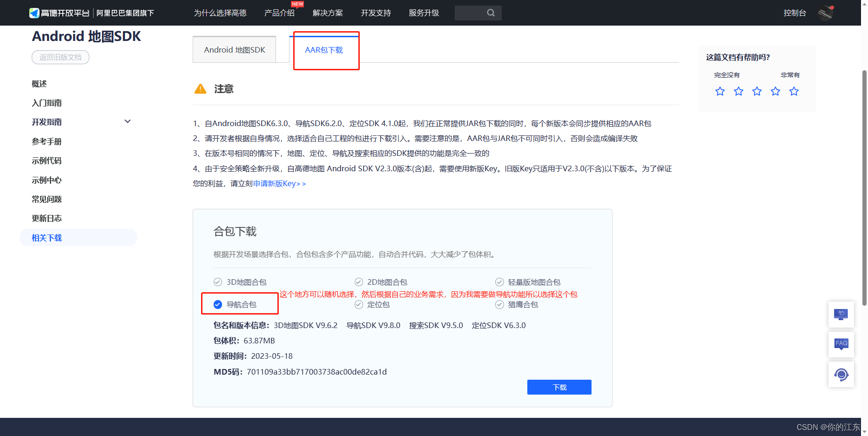This screenshot has height=436, width=868.
Task: Open 入门指南 in sidebar
Action: [x=47, y=103]
